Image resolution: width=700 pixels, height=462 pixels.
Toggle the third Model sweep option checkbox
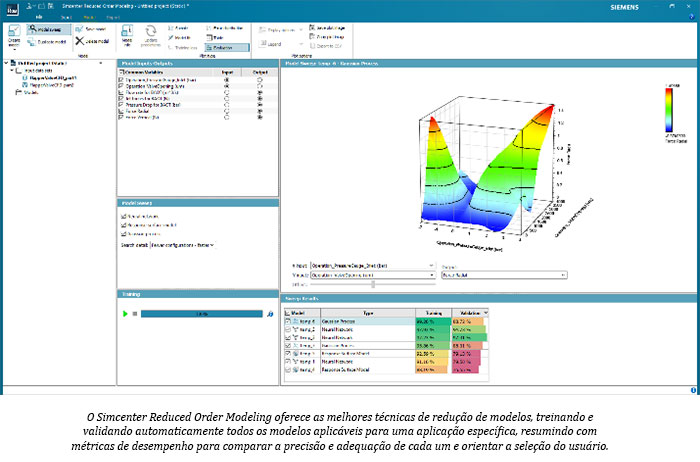click(x=124, y=234)
